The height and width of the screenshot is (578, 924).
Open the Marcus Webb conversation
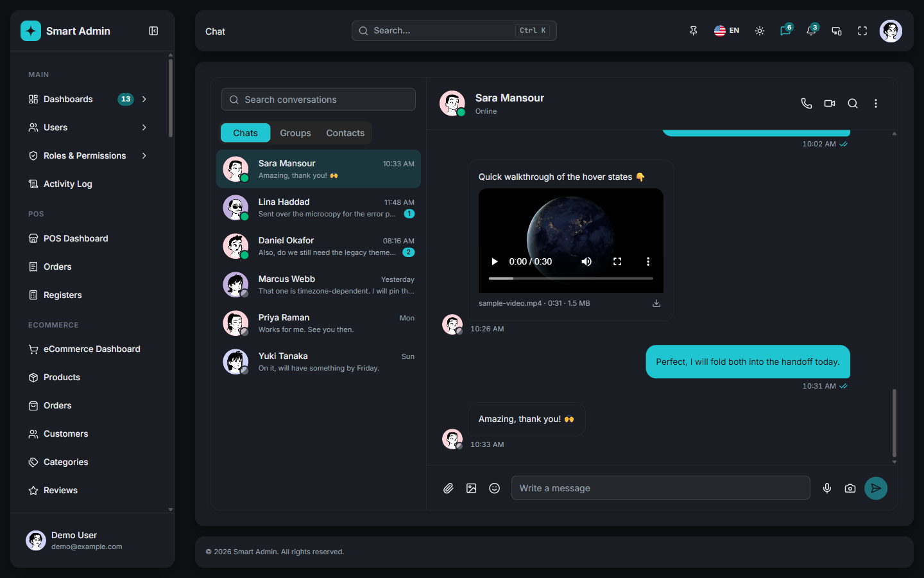[318, 285]
